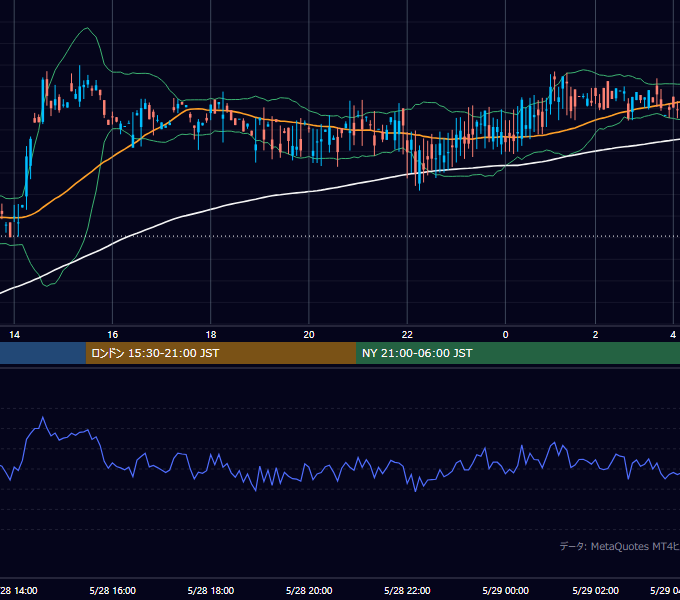The image size is (680, 600).
Task: Click the 5/28 18:00 date label
Action: coord(211,590)
